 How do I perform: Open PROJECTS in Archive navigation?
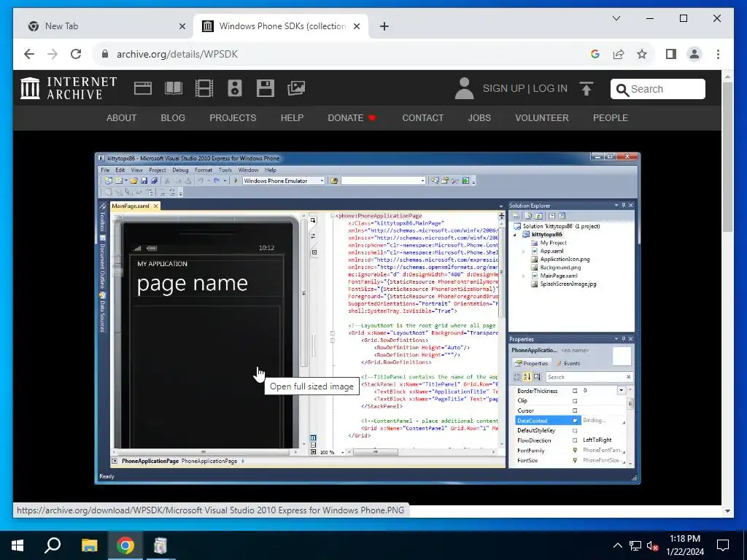click(233, 118)
